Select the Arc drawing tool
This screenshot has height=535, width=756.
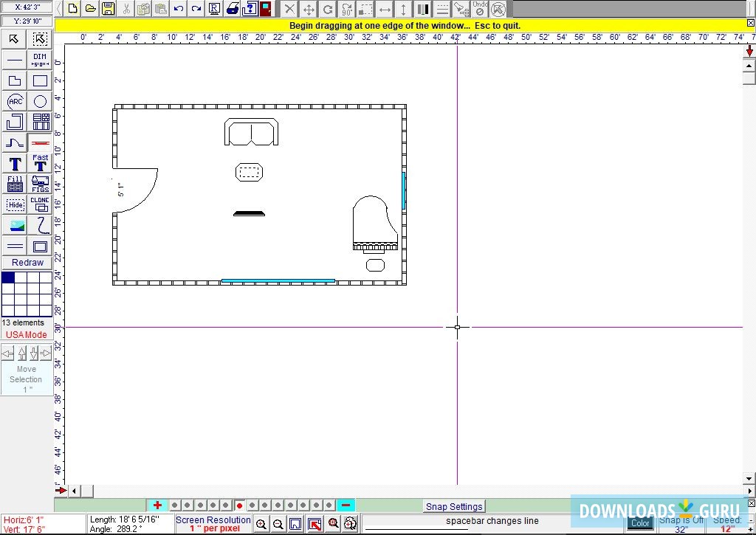point(15,101)
